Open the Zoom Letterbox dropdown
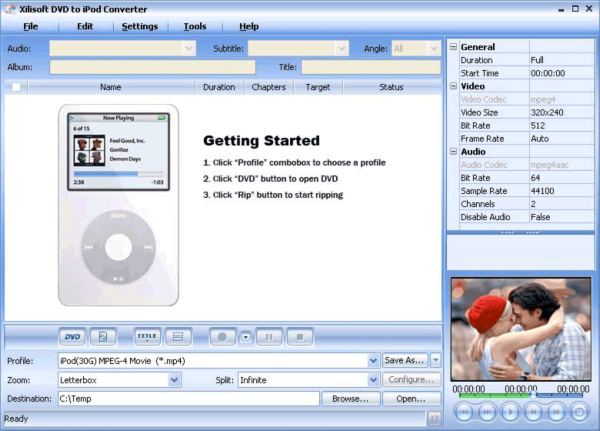 tap(175, 380)
